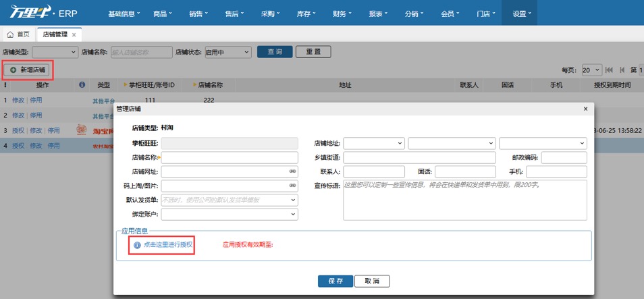644x299 pixels.
Task: Click 保存 to save the store
Action: (x=335, y=281)
